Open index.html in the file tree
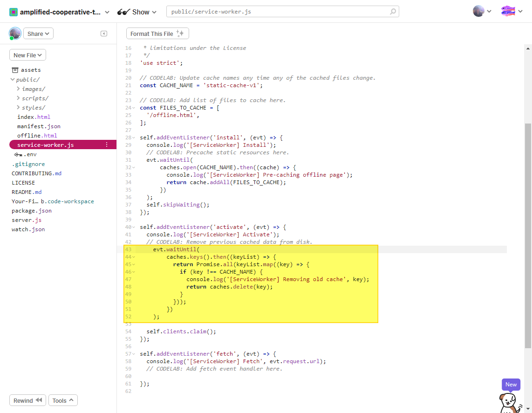This screenshot has width=532, height=413. (x=34, y=117)
